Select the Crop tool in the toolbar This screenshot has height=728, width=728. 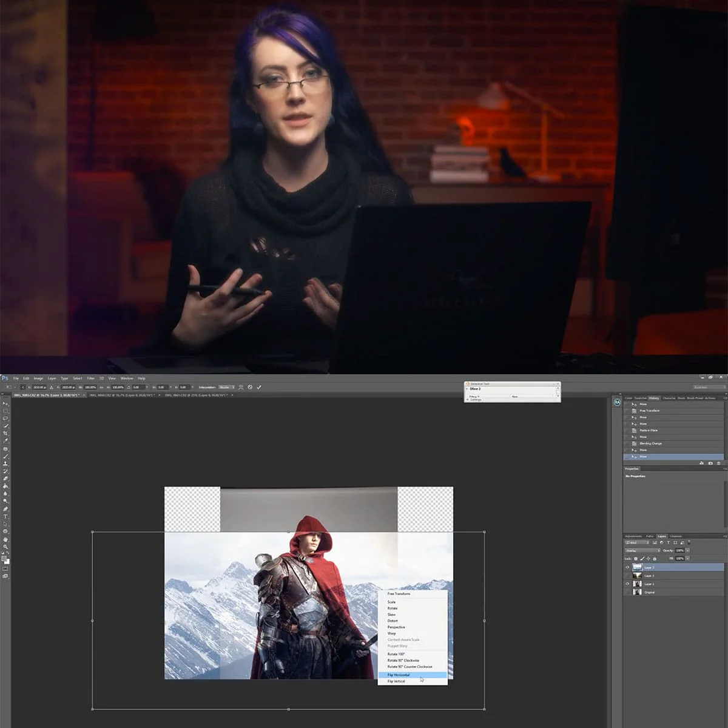click(x=5, y=431)
